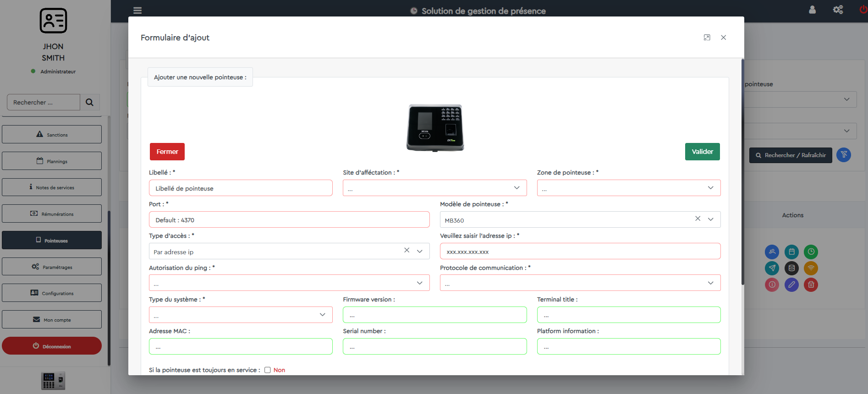Clear the MB360 model selection
868x394 pixels.
click(698, 219)
